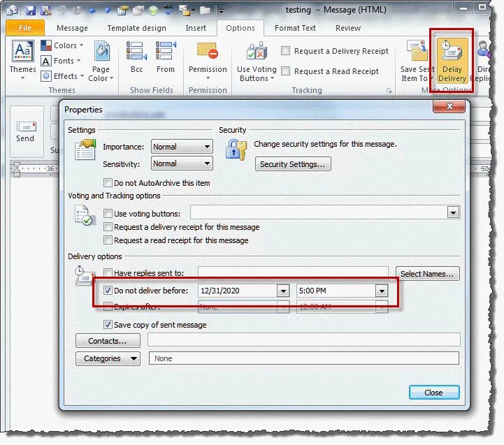
Task: Open the Sensitivity dropdown
Action: [x=182, y=163]
